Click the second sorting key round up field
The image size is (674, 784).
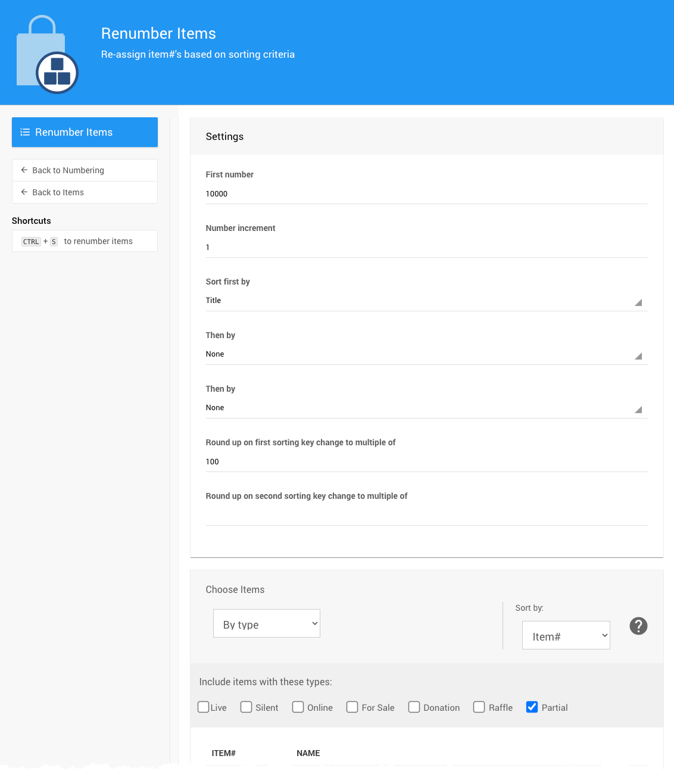pos(426,515)
